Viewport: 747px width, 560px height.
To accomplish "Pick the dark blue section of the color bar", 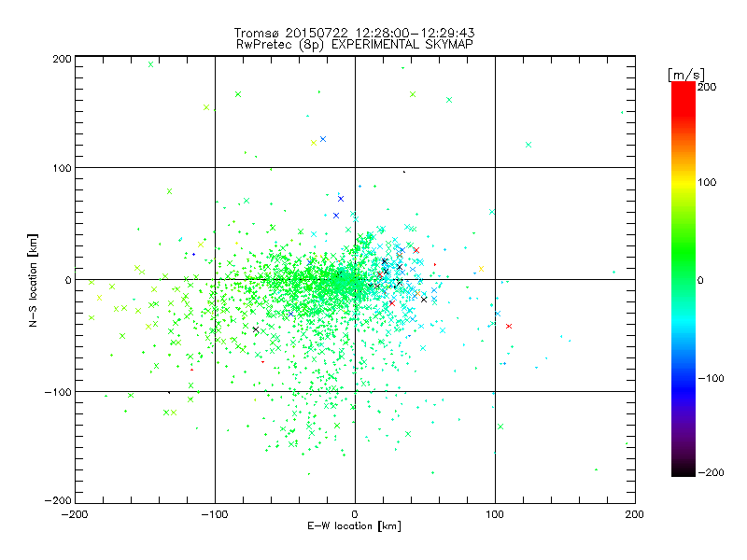I will [684, 388].
